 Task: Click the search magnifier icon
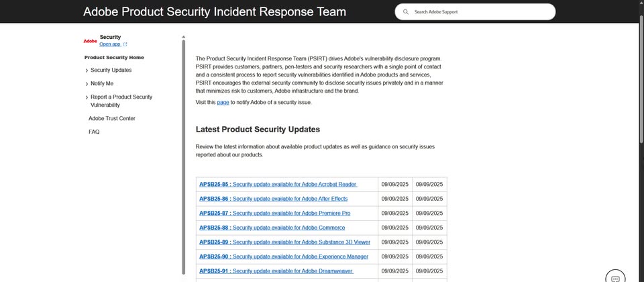pos(406,12)
